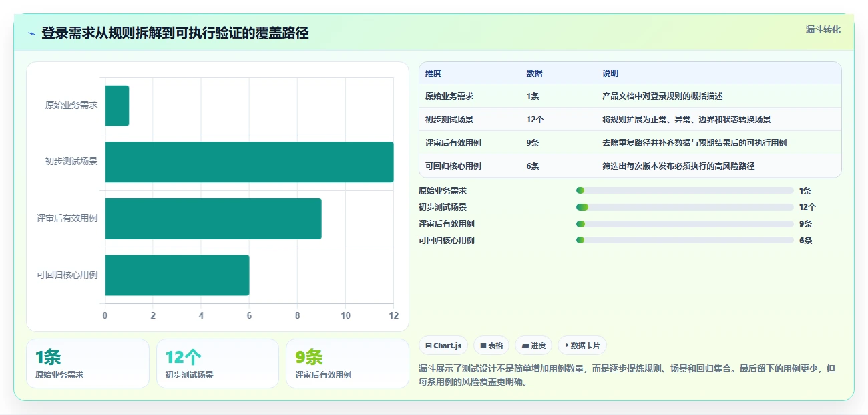Click the 初步测试场景 bar in chart
The image size is (868, 415).
click(249, 162)
